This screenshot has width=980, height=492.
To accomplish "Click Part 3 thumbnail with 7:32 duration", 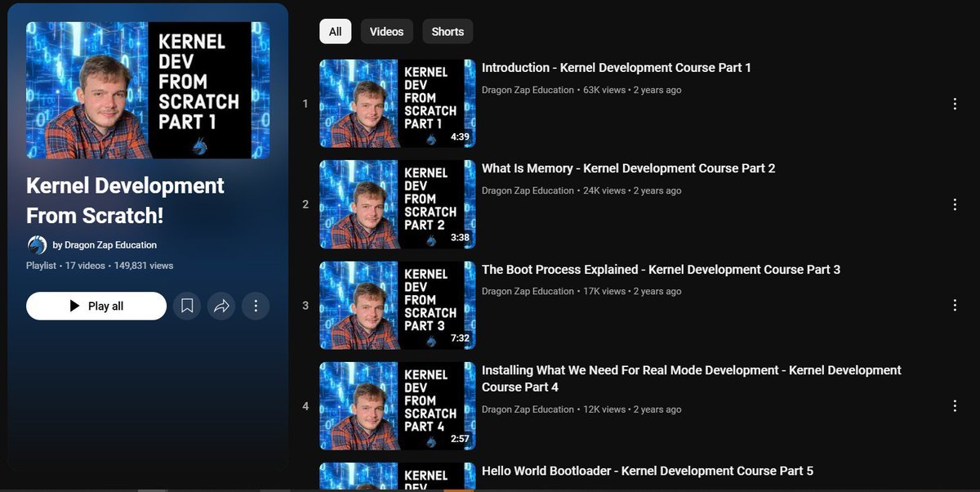I will (397, 305).
